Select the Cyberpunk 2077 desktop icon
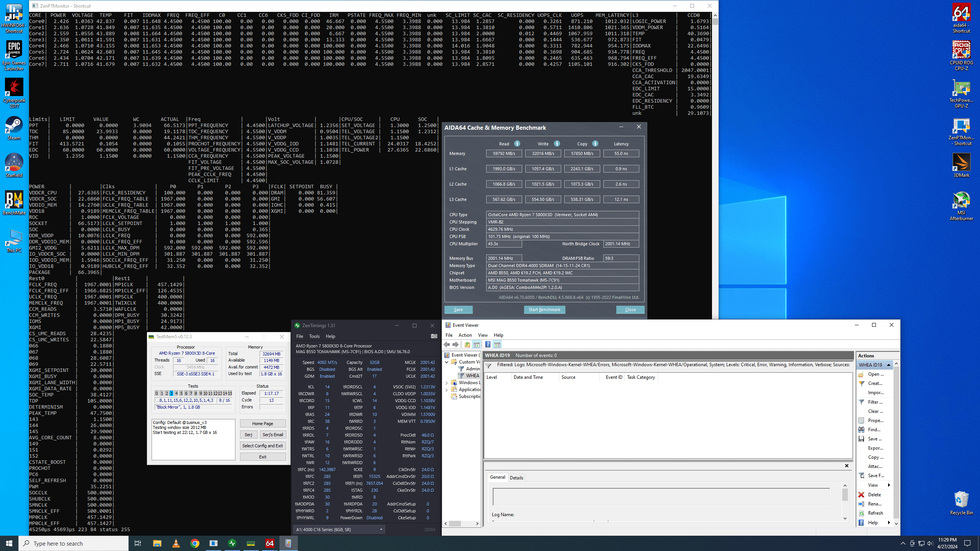 click(x=14, y=93)
